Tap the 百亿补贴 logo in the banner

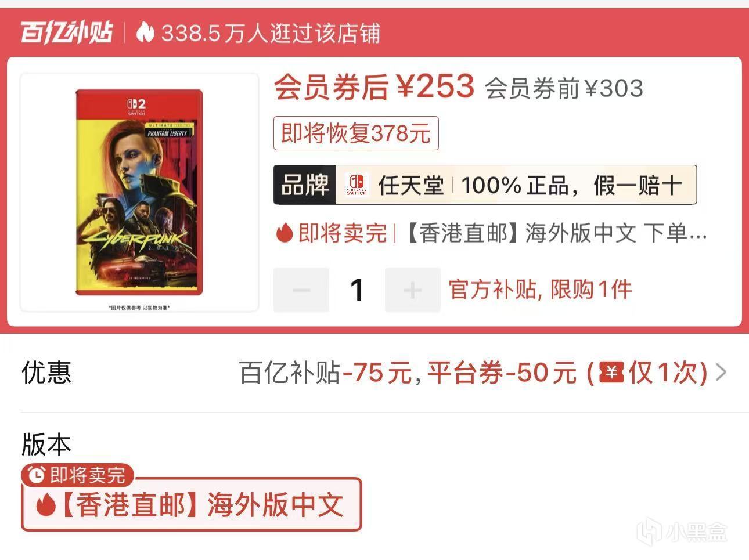[x=66, y=33]
